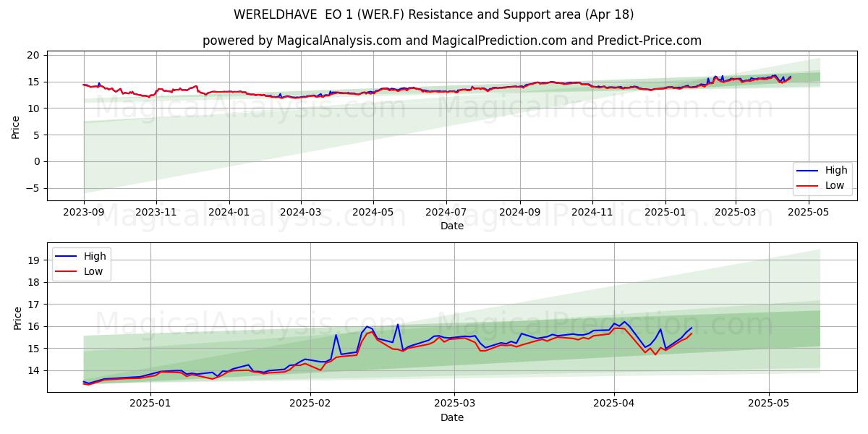This screenshot has height=434, width=868.
Task: Click the '2023-11' x-axis label
Action: click(156, 213)
